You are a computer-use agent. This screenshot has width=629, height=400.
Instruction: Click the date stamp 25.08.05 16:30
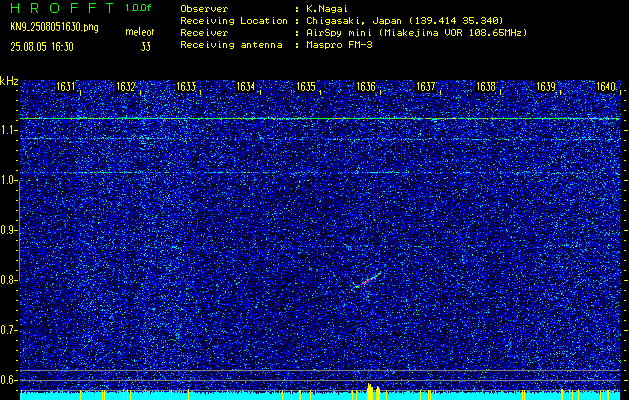click(42, 47)
